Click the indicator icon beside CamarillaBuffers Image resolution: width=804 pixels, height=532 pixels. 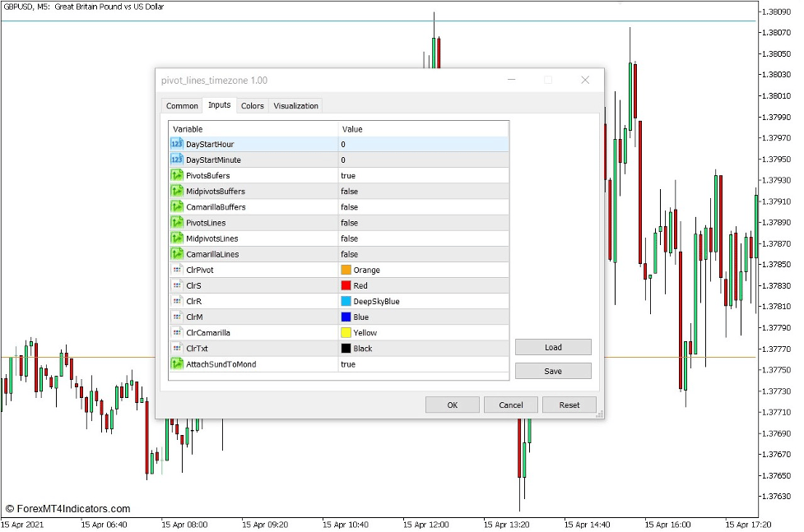coord(175,207)
